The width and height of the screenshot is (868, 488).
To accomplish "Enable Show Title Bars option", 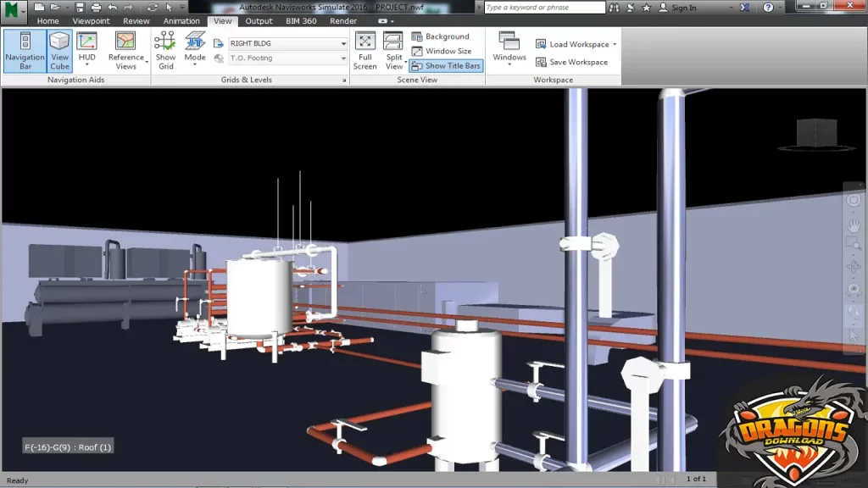I will click(x=445, y=65).
